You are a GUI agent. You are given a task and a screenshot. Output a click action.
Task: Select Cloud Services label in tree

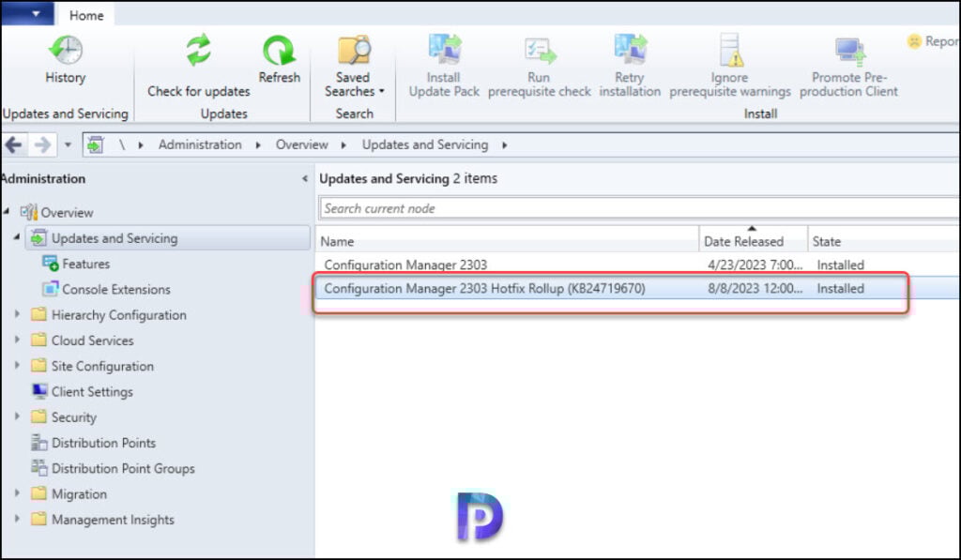(x=93, y=341)
